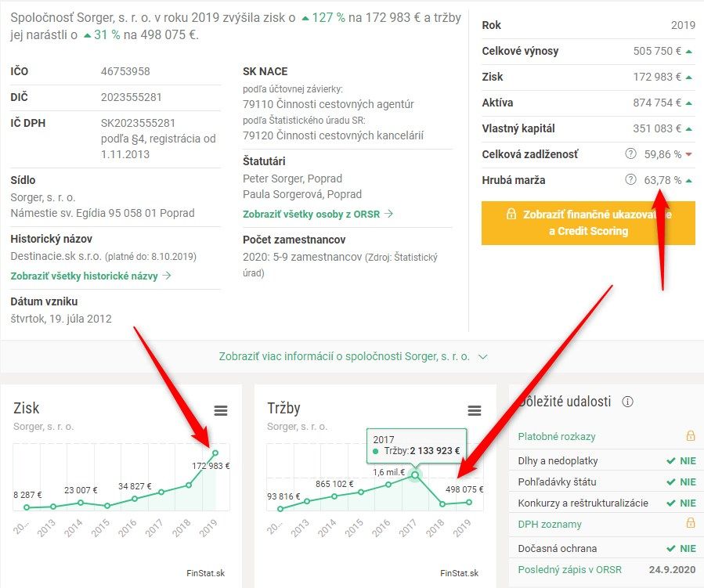Expand more information about Sorger, s. r. o.
The image size is (704, 588).
click(353, 356)
